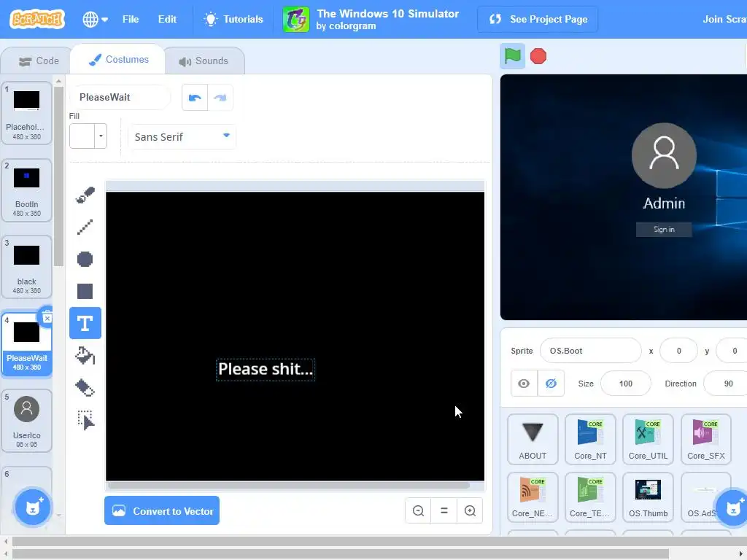Zoom out of the costume canvas
The width and height of the screenshot is (747, 560).
pyautogui.click(x=418, y=511)
